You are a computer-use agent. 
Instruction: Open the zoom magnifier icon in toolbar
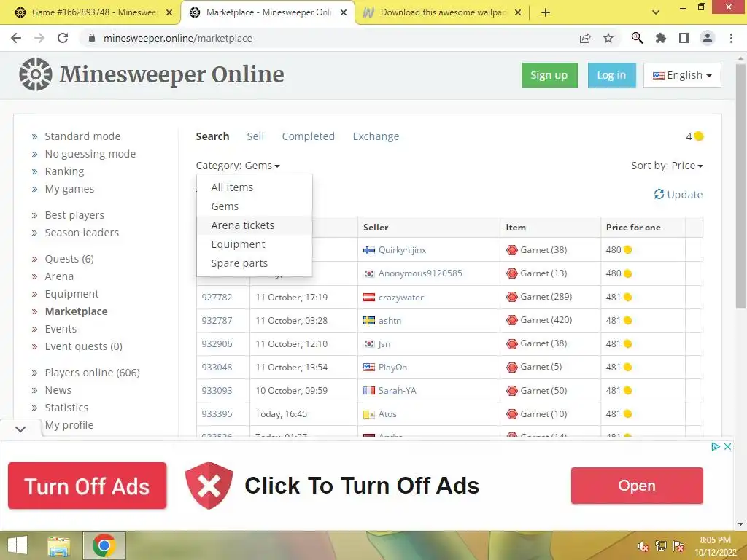pos(637,38)
